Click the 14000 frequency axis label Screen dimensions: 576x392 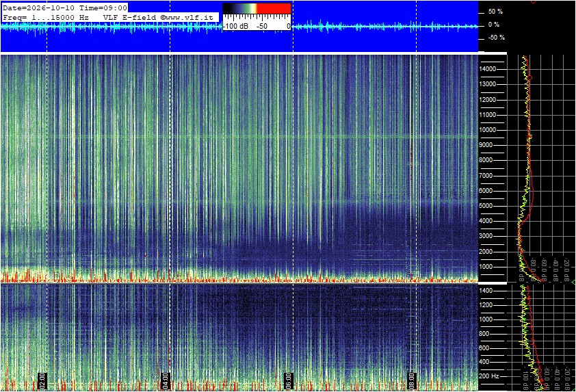tap(488, 69)
